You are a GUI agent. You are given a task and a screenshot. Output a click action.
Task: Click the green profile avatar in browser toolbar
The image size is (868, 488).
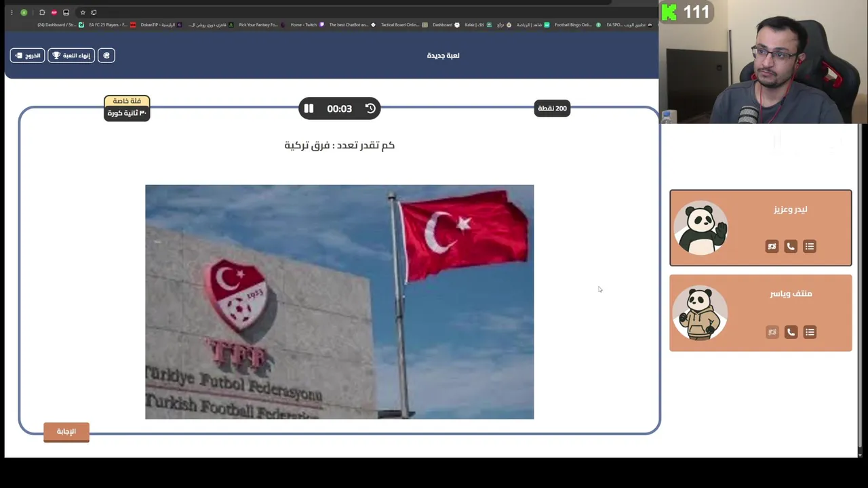[24, 12]
